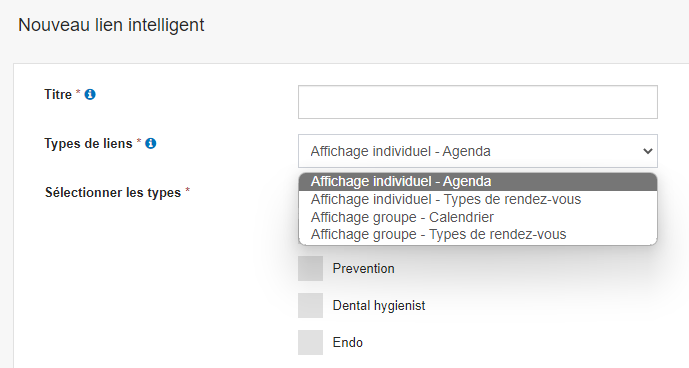689x368 pixels.
Task: Click the Prevention label text
Action: pyautogui.click(x=363, y=269)
